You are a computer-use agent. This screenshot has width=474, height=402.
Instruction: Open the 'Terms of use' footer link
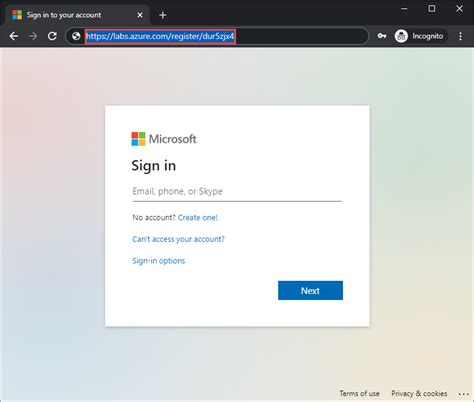click(x=359, y=393)
